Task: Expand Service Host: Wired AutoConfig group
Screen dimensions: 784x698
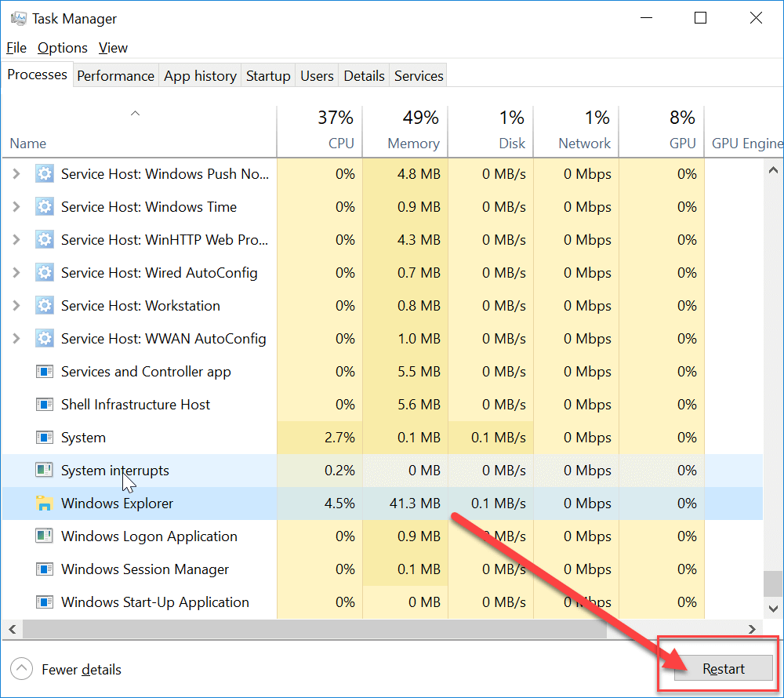Action: 16,273
